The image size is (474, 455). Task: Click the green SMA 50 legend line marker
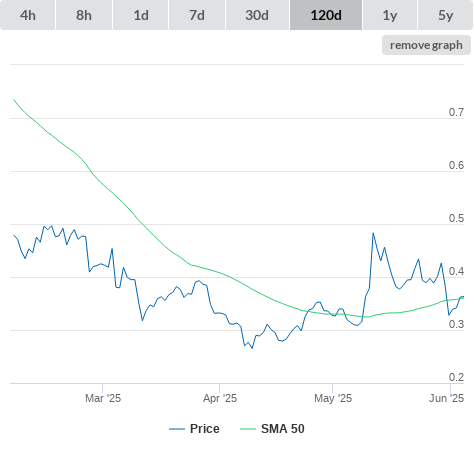(x=248, y=429)
